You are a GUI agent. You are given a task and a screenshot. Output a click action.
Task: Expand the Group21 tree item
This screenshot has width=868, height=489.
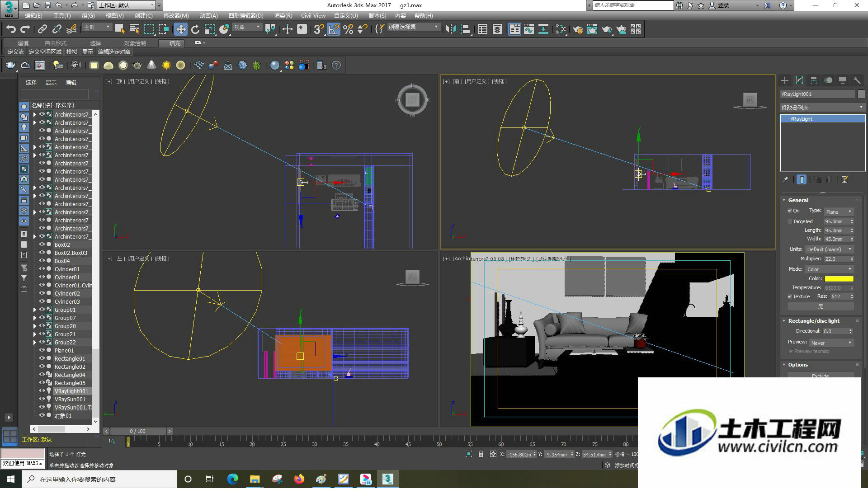click(35, 334)
